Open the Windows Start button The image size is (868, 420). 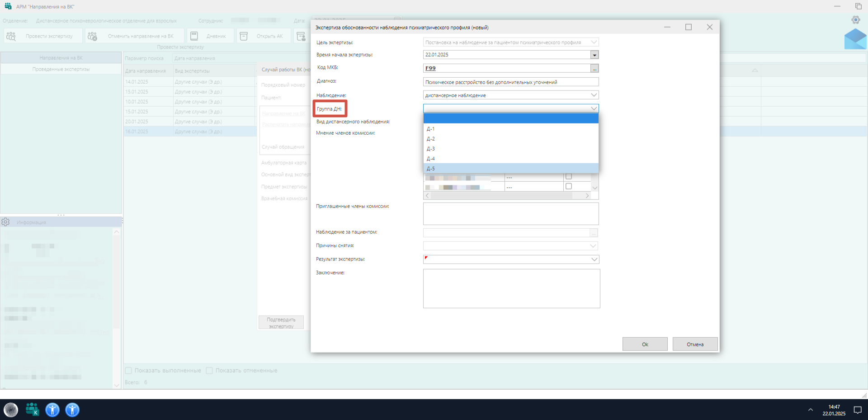coord(11,410)
